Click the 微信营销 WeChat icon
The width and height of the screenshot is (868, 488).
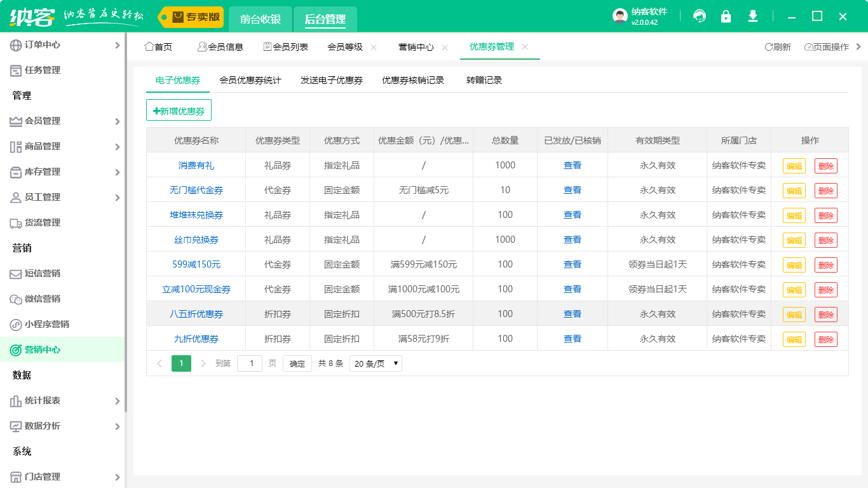pyautogui.click(x=16, y=299)
